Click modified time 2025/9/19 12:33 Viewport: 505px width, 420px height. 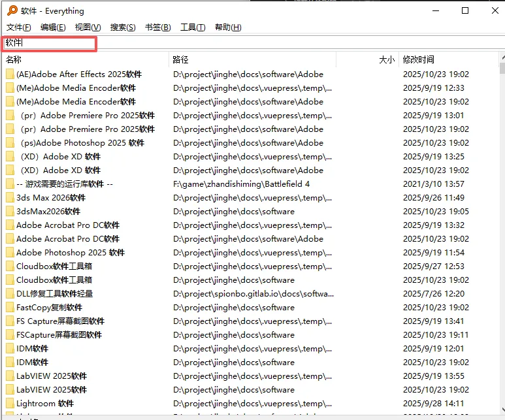point(434,88)
